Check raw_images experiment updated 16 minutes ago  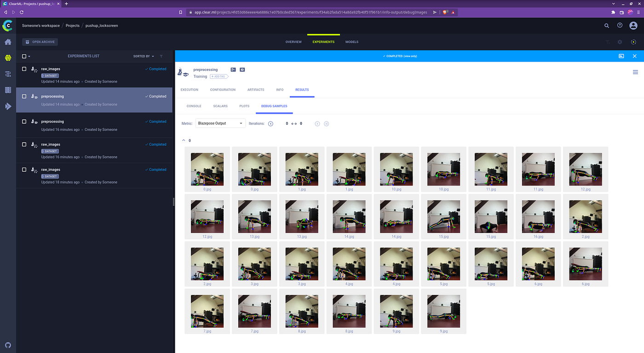(x=24, y=145)
